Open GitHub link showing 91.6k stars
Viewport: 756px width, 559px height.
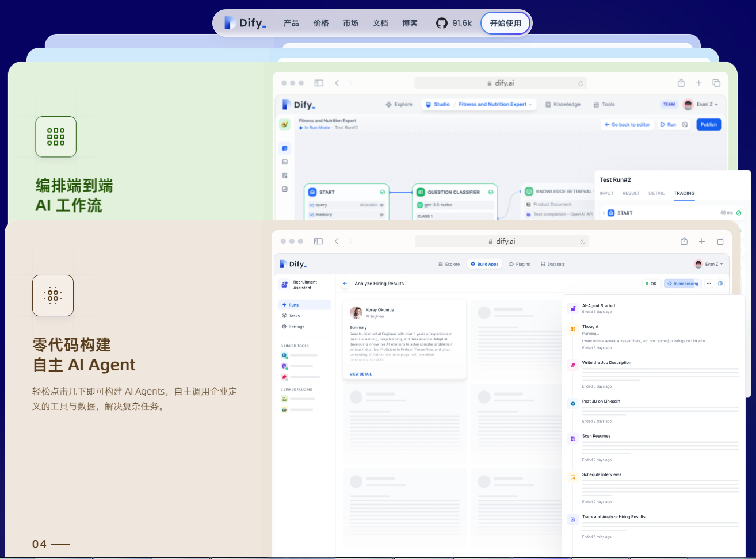(453, 23)
